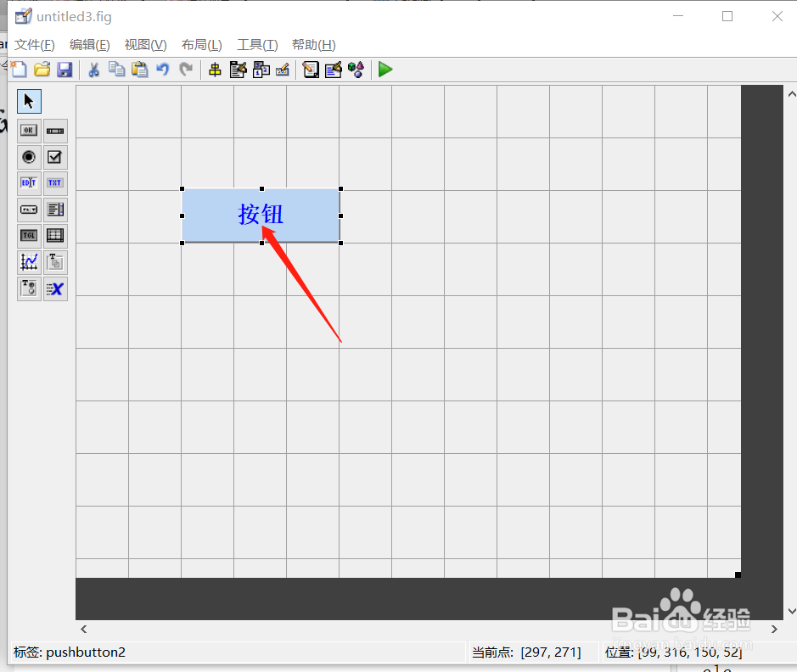The image size is (797, 672).
Task: Open the 编辑(E) menu
Action: point(89,45)
